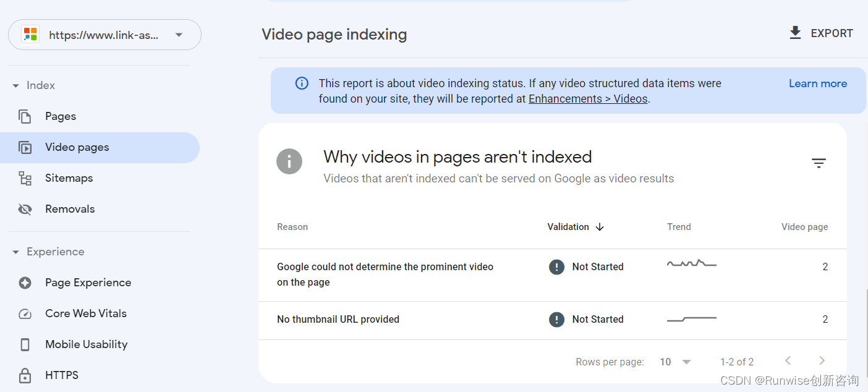This screenshot has height=392, width=868.
Task: Click the Page Experience star icon
Action: tap(25, 283)
